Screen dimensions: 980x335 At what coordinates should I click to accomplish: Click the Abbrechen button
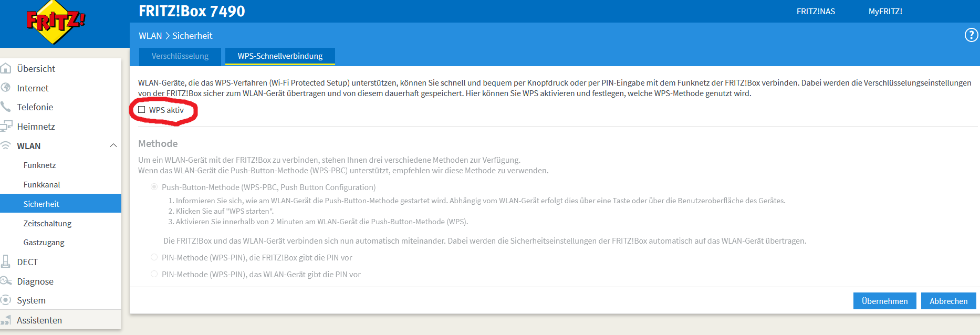pos(948,301)
